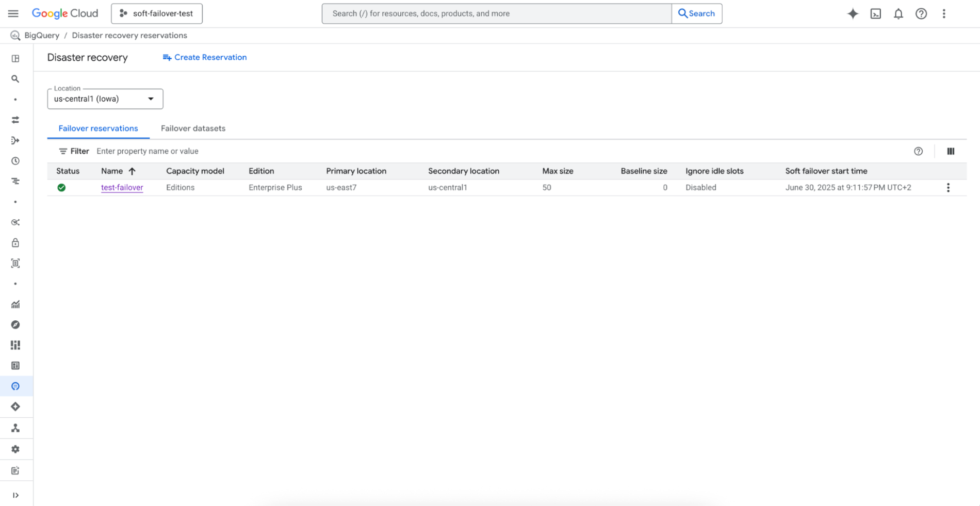Open BigQuery Studio layout icon in sidebar
This screenshot has height=506, width=980.
(x=15, y=59)
